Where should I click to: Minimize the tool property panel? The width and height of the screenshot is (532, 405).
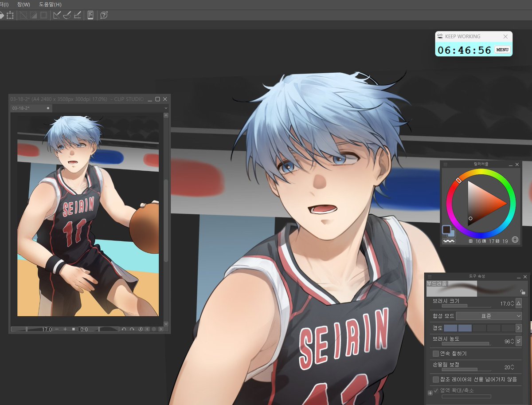pos(519,277)
